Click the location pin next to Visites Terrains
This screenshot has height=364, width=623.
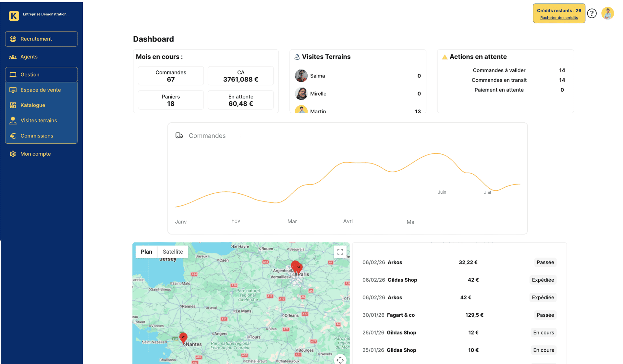[x=296, y=56]
